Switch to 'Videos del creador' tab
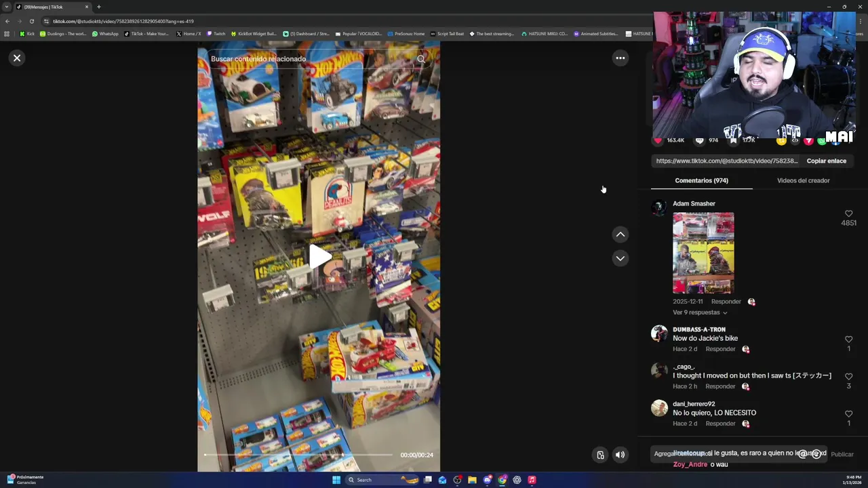 (x=803, y=181)
